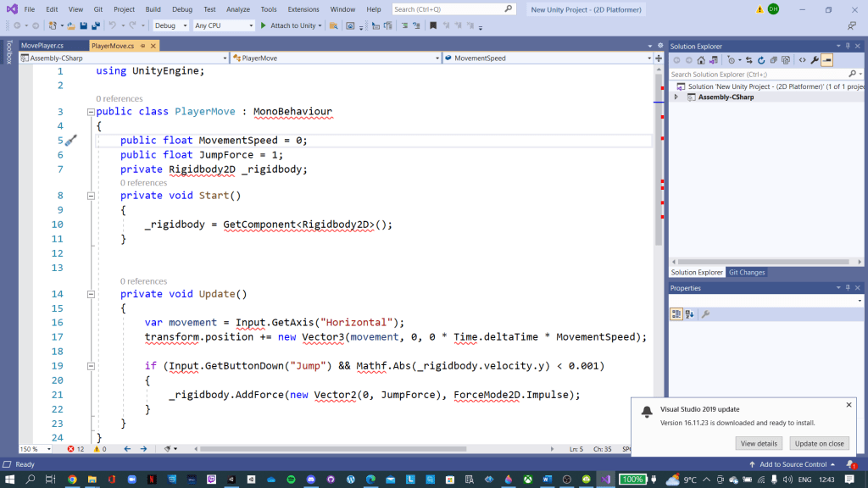Viewport: 868px width, 488px height.
Task: Toggle Preview Selected Items in Solution Explorer
Action: (x=826, y=60)
